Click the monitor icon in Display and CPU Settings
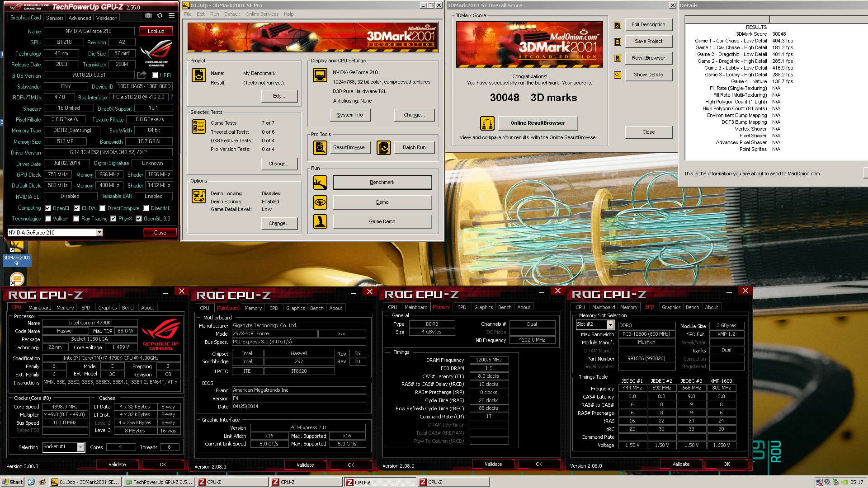 point(320,75)
